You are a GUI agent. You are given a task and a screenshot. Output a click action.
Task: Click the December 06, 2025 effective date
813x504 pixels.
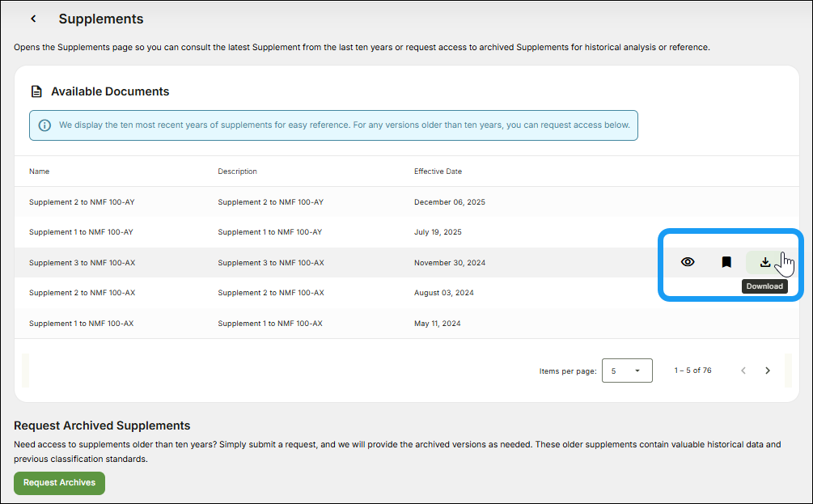point(449,202)
